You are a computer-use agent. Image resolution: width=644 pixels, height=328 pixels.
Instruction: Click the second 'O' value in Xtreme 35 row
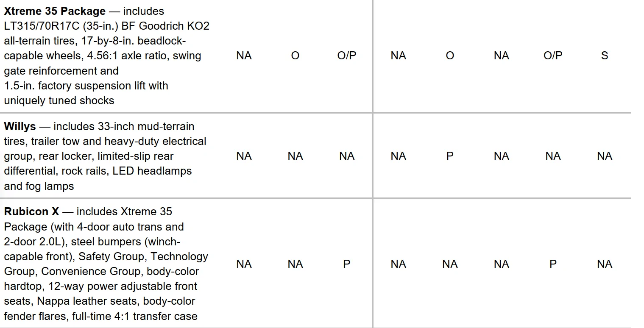450,56
